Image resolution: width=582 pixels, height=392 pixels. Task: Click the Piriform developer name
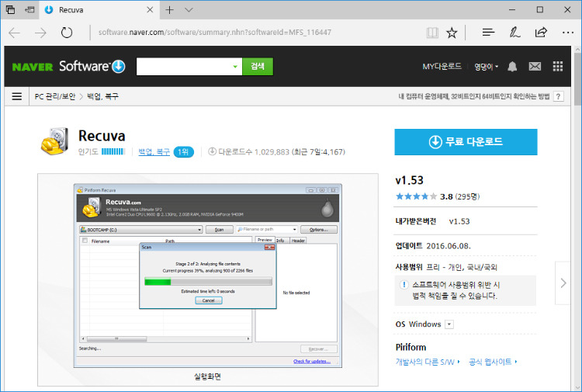click(x=411, y=348)
